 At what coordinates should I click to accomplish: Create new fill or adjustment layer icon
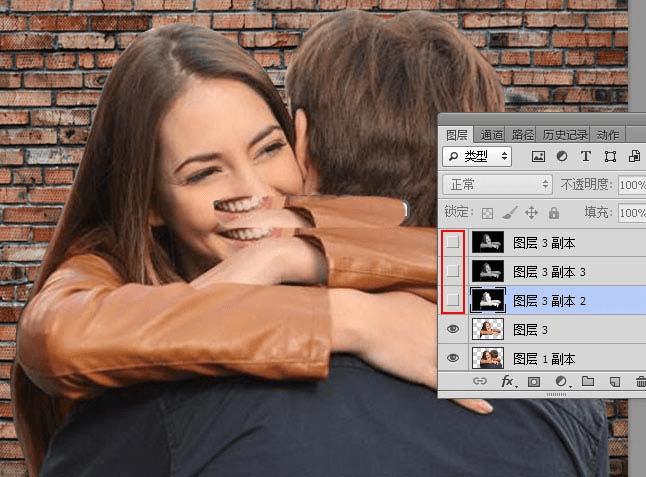tap(562, 381)
